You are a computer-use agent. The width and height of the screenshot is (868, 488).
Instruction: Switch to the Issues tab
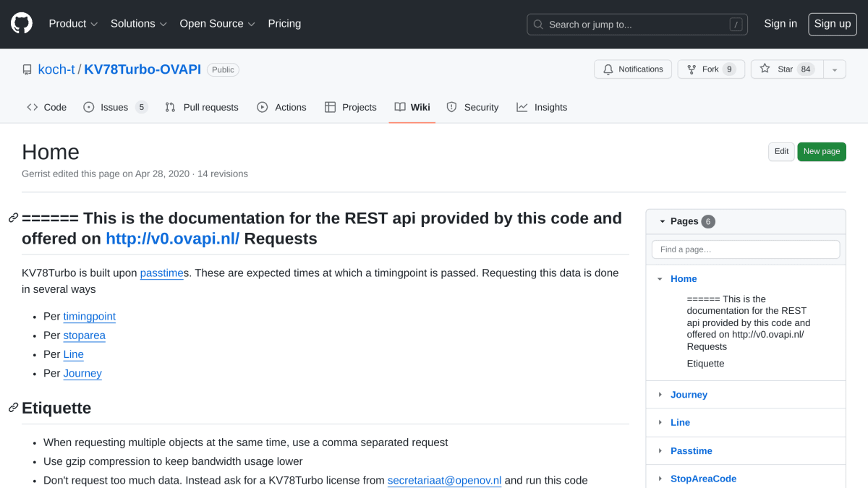(116, 107)
